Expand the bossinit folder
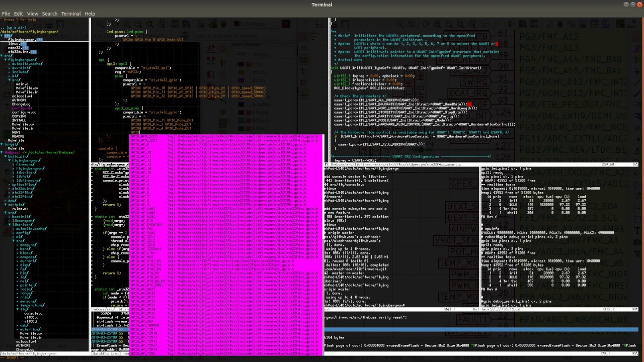 pyautogui.click(x=21, y=217)
